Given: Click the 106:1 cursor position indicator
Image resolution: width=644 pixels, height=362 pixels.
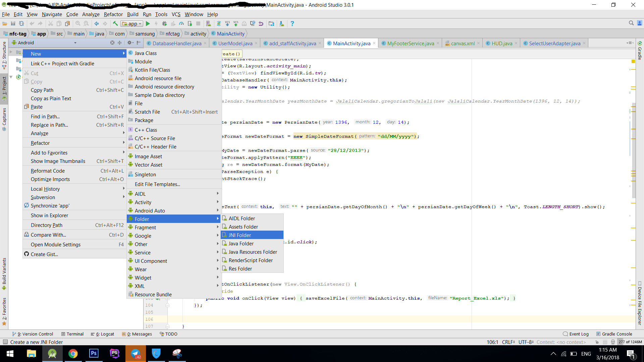Looking at the screenshot, I should 492,342.
